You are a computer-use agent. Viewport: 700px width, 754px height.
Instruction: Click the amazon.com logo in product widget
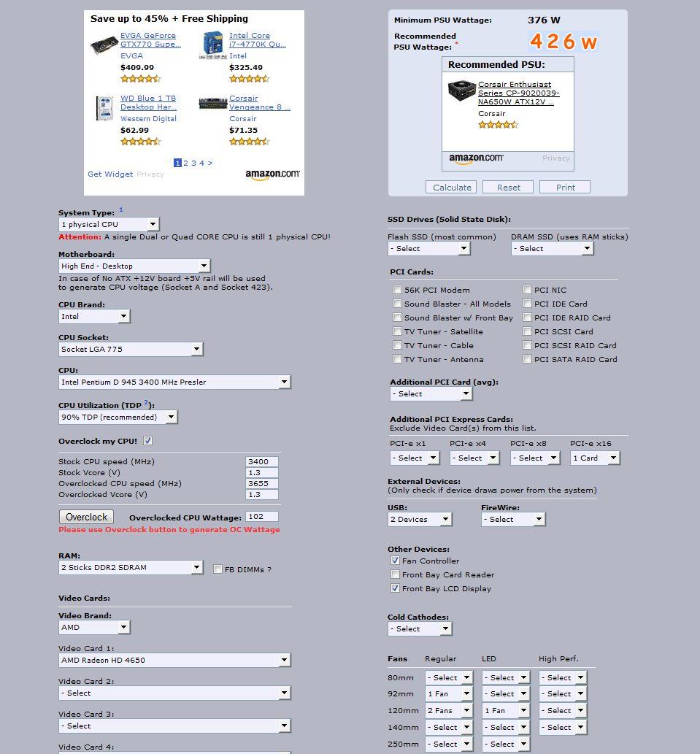tap(272, 174)
